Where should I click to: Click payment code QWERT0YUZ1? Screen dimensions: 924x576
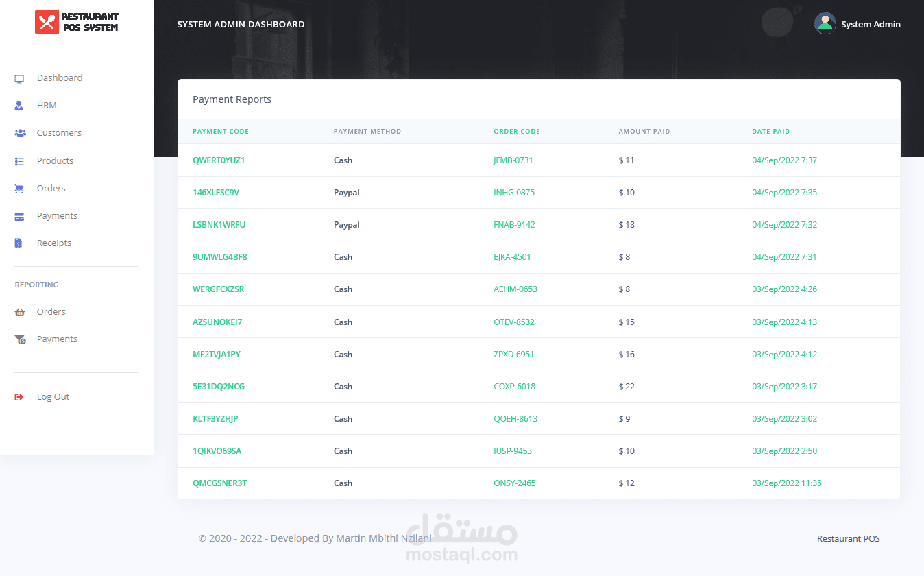coord(219,160)
